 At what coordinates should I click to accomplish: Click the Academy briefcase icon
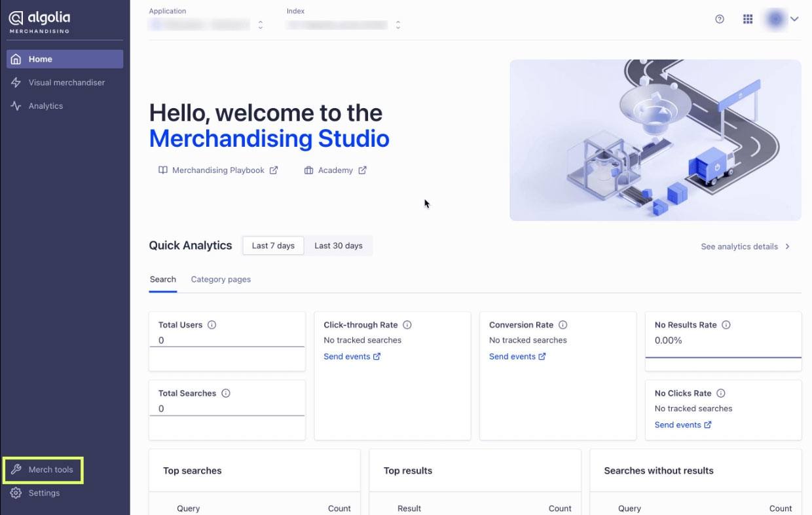pos(309,170)
